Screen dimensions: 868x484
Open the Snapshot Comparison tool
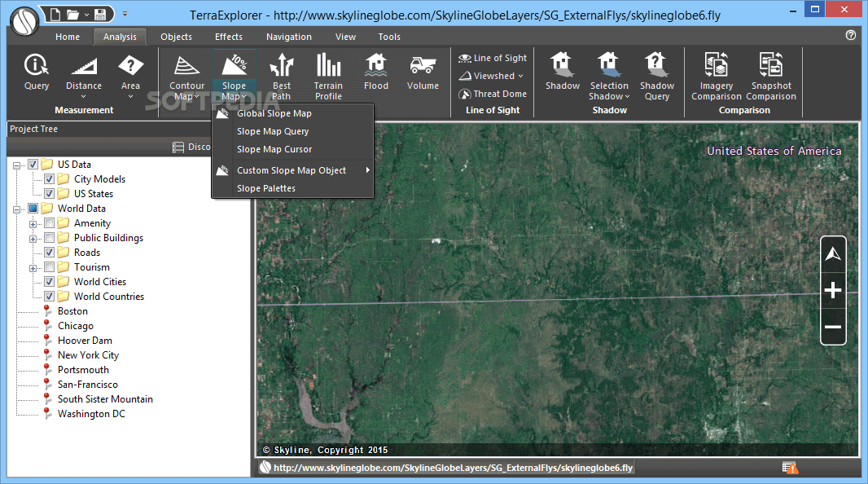(771, 77)
